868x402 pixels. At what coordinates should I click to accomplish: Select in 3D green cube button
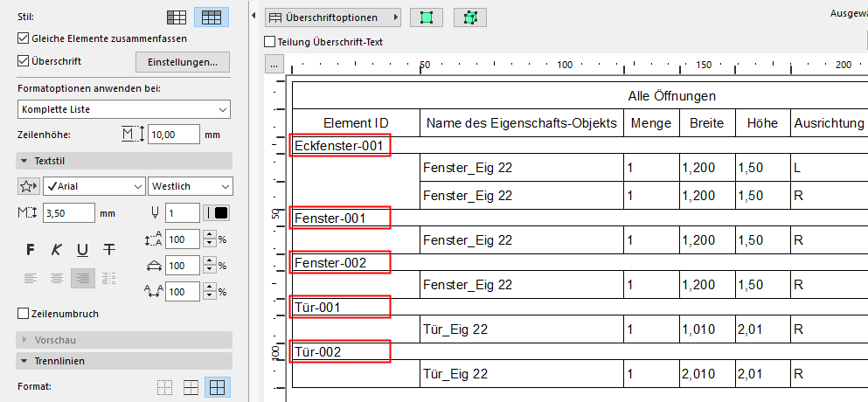[470, 17]
